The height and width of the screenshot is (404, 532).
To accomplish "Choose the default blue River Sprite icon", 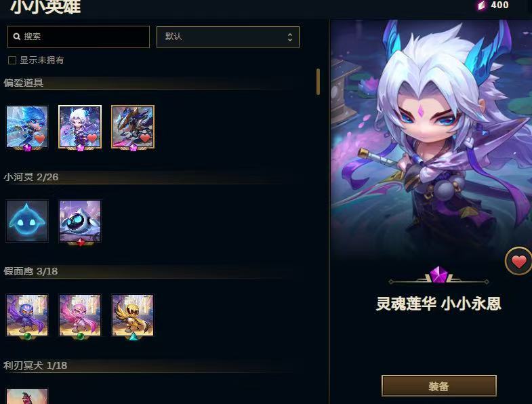I will 27,221.
